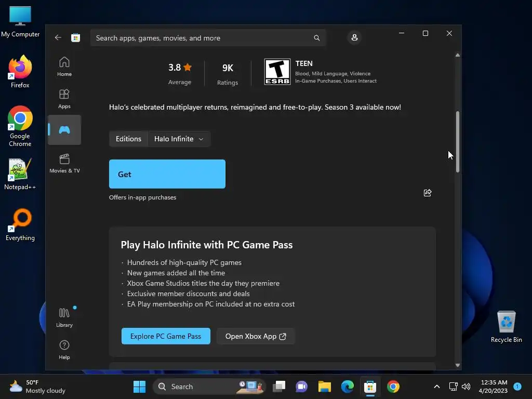Screen dimensions: 532x399
Task: Click the Get button
Action: click(167, 174)
